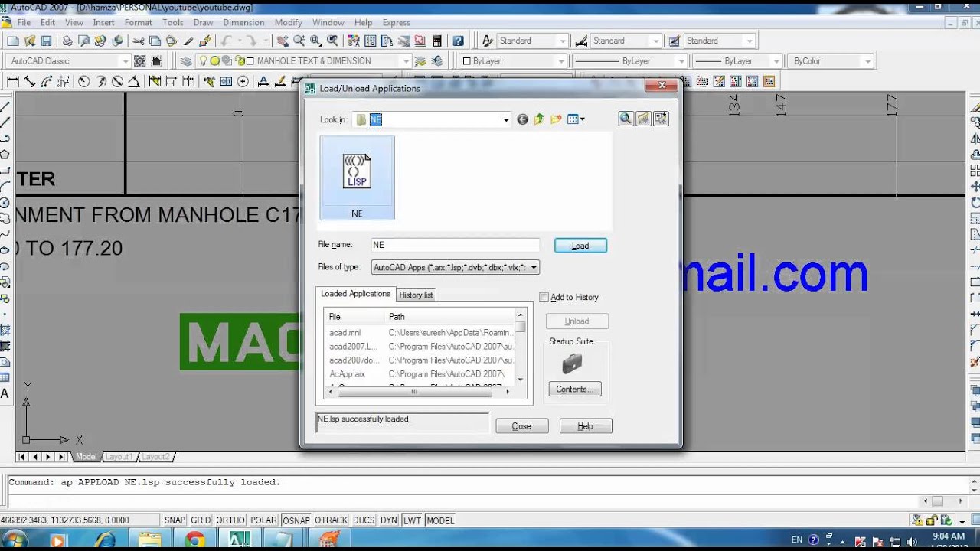Screen dimensions: 980x551
Task: Turn off OSNAP in the status bar
Action: coord(296,520)
